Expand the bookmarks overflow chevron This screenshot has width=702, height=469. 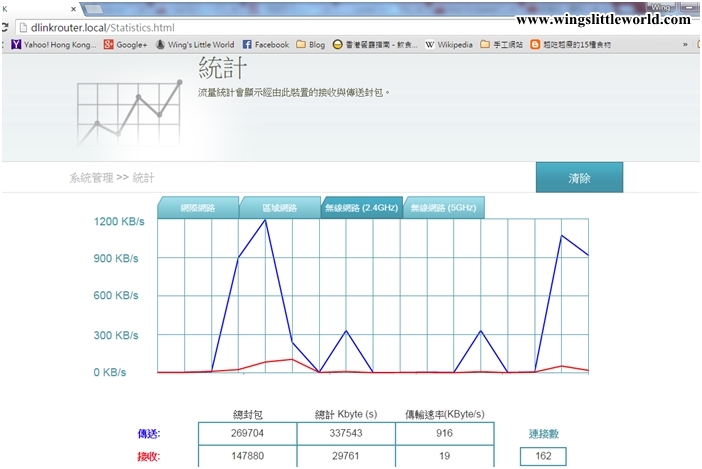tap(685, 45)
